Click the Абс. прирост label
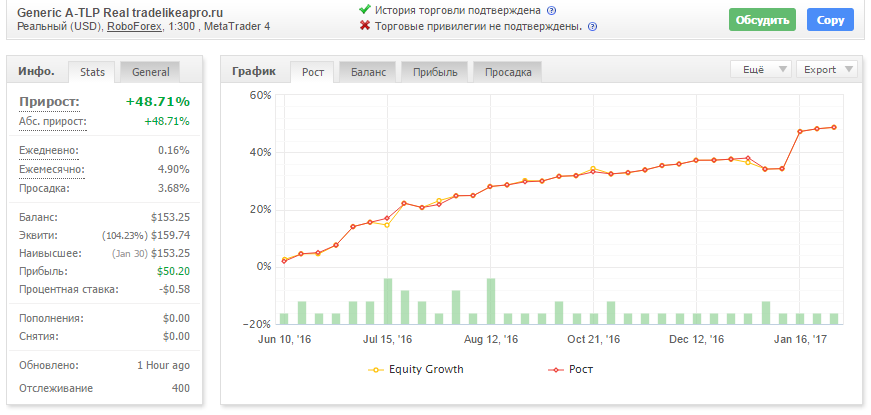This screenshot has height=415, width=871. (53, 122)
